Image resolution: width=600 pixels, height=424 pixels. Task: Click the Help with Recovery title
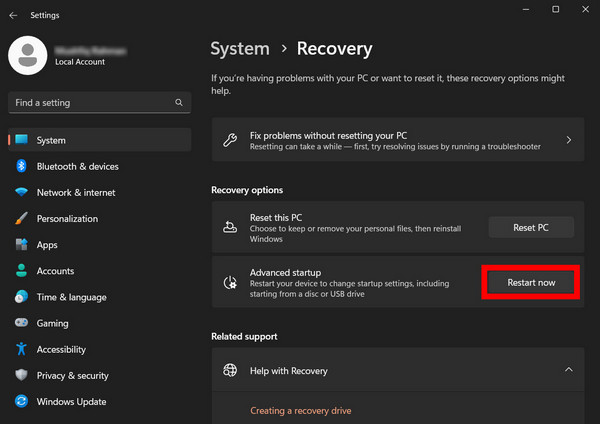[289, 371]
